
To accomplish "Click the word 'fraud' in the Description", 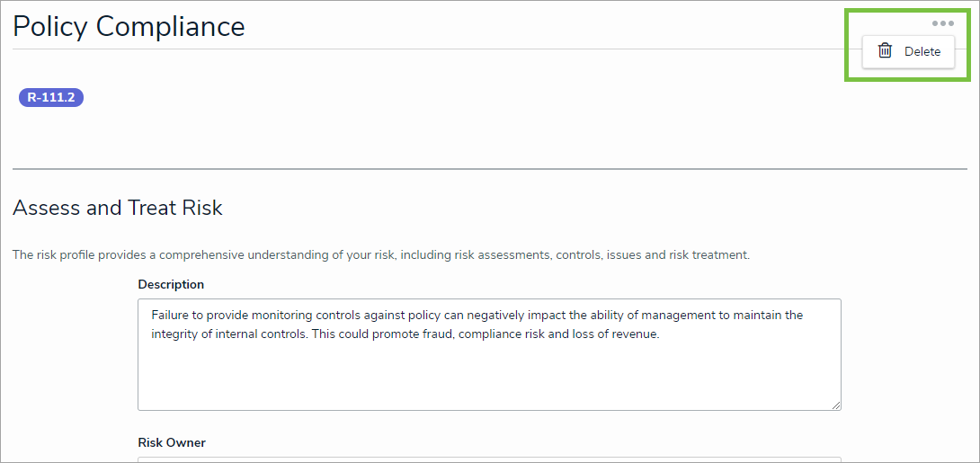I will 439,334.
